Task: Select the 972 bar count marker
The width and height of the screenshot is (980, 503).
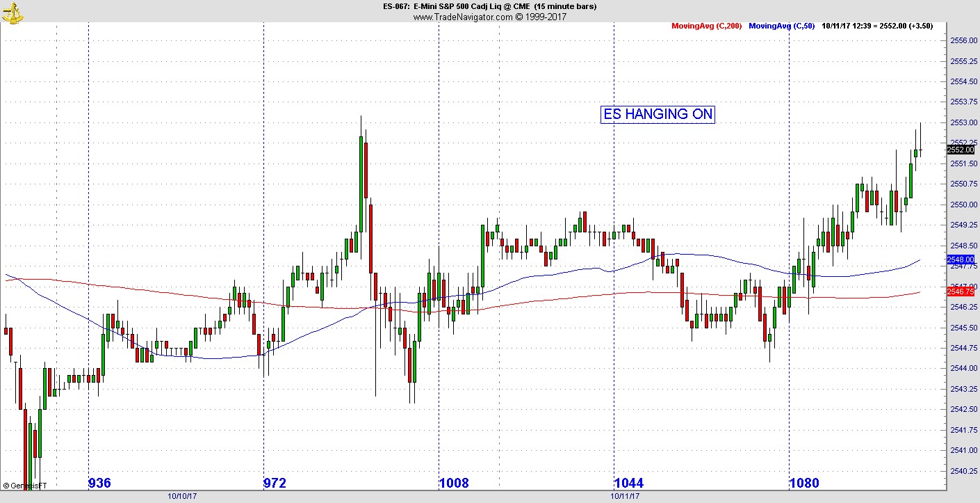Action: click(275, 484)
